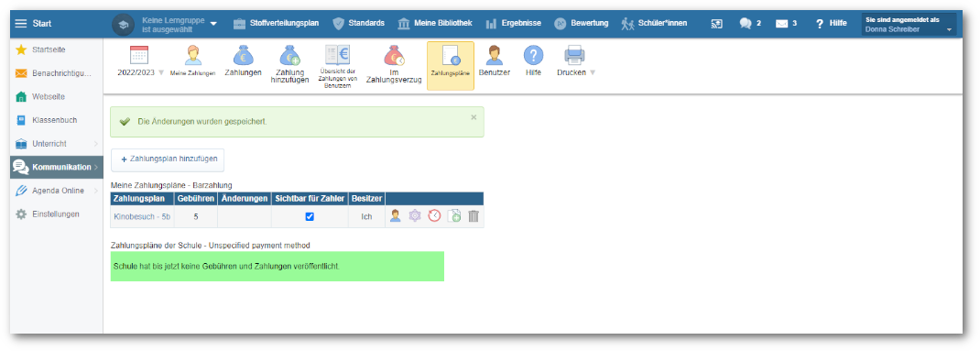Open Übersicht der Zahlungen von Benutzern
980x351 pixels.
337,66
